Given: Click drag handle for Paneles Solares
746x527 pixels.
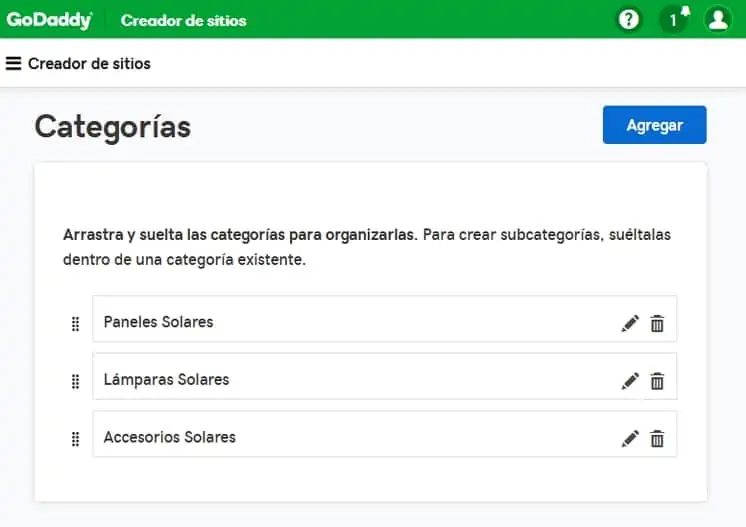Looking at the screenshot, I should coord(75,324).
